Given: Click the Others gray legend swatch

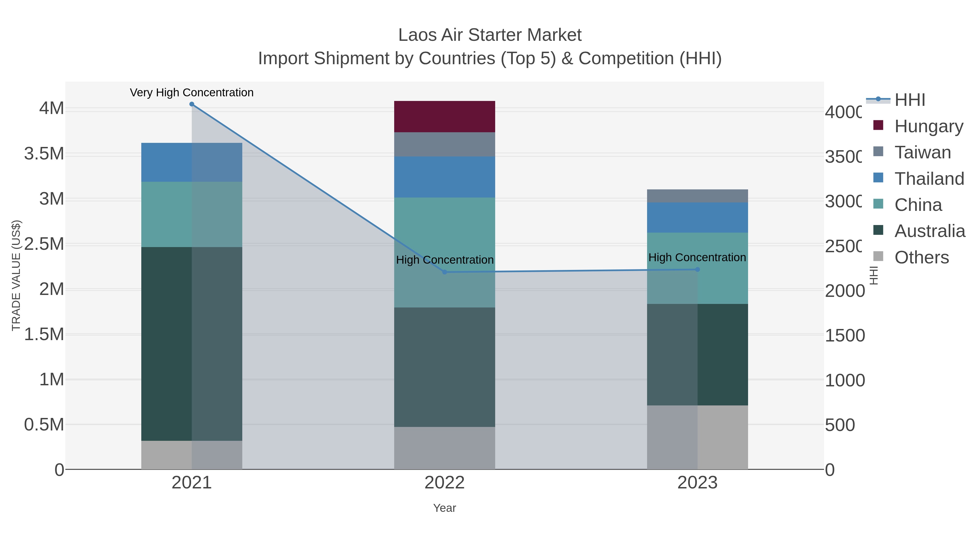Looking at the screenshot, I should click(878, 256).
